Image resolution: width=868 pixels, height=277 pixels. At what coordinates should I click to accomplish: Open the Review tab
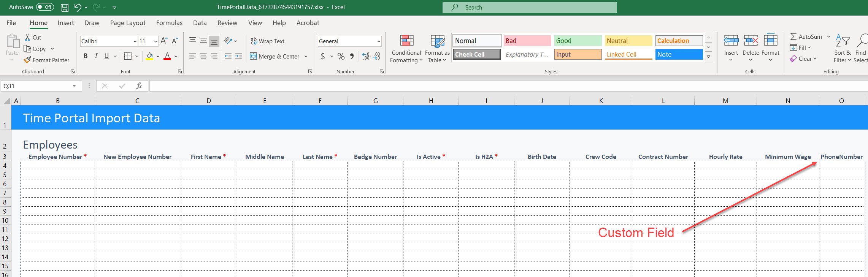(227, 23)
